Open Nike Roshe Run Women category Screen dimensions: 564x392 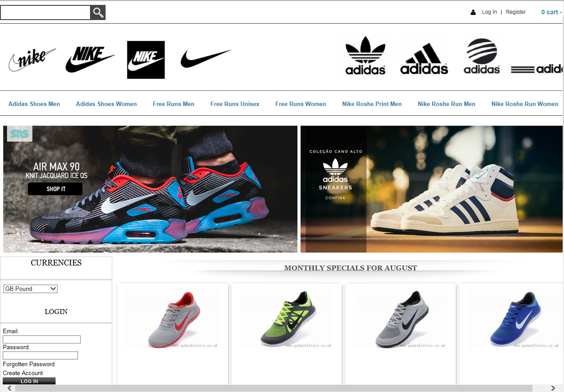click(525, 104)
